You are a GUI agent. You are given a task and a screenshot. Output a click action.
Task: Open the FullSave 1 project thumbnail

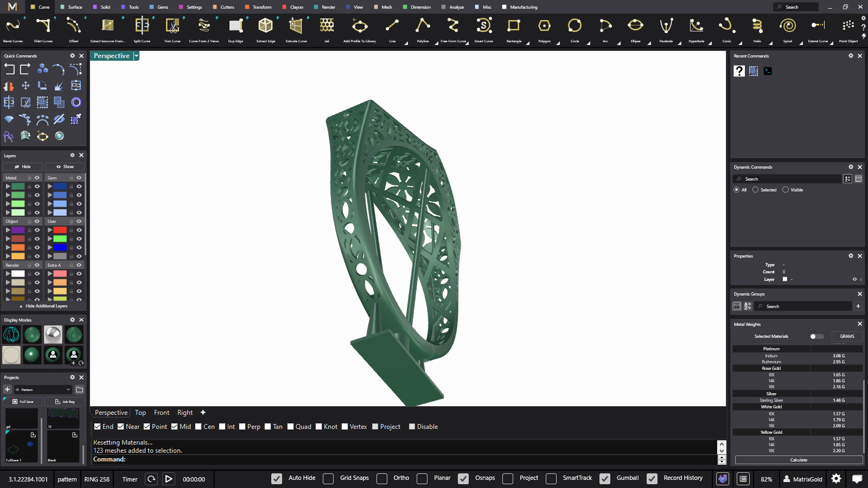(x=22, y=446)
